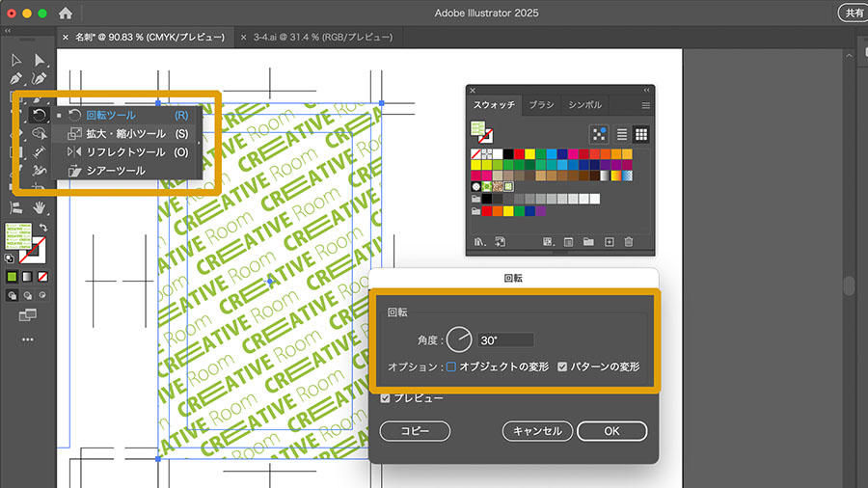Enable Draw Normal mode
Image resolution: width=868 pixels, height=488 pixels.
click(x=12, y=295)
